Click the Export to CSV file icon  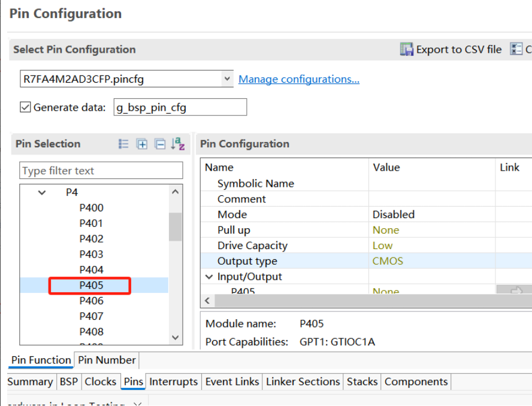click(407, 50)
